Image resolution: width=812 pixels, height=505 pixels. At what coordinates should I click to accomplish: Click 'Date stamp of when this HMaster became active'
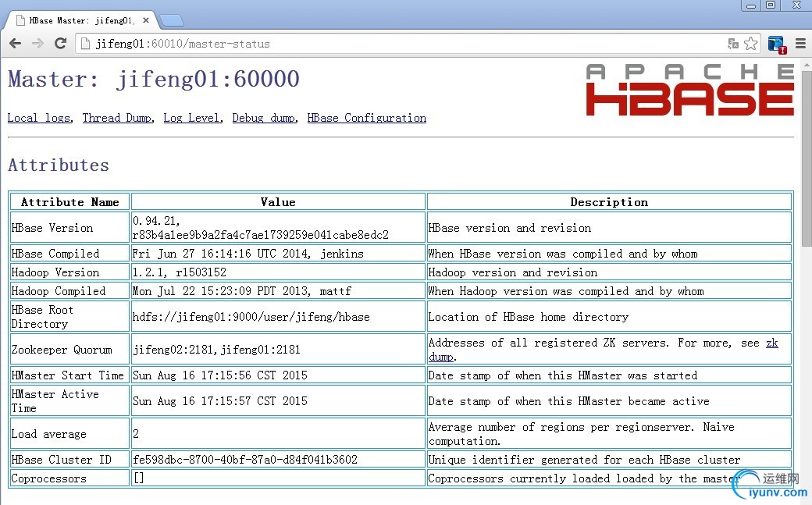[x=569, y=401]
